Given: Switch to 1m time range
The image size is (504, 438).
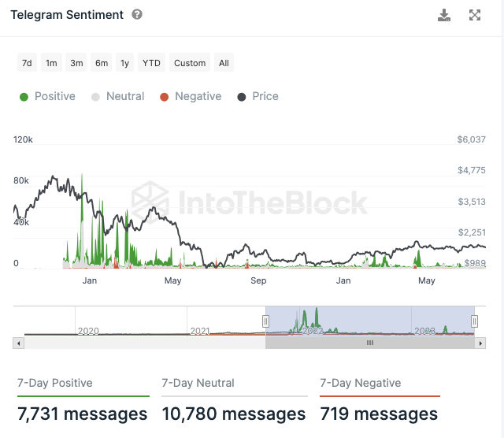Looking at the screenshot, I should pos(51,63).
